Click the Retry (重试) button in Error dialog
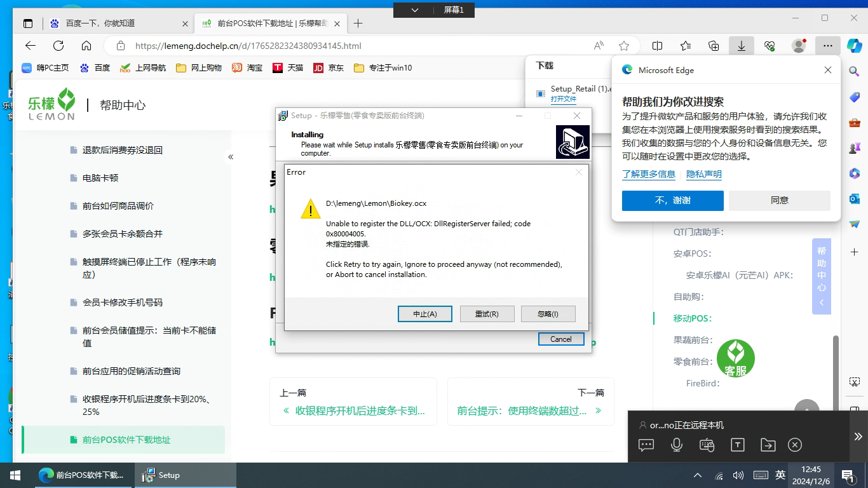Image resolution: width=868 pixels, height=488 pixels. (487, 314)
